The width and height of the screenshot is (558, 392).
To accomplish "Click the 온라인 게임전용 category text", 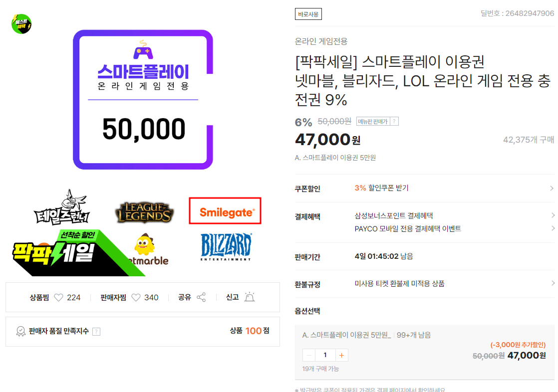I will tap(321, 41).
